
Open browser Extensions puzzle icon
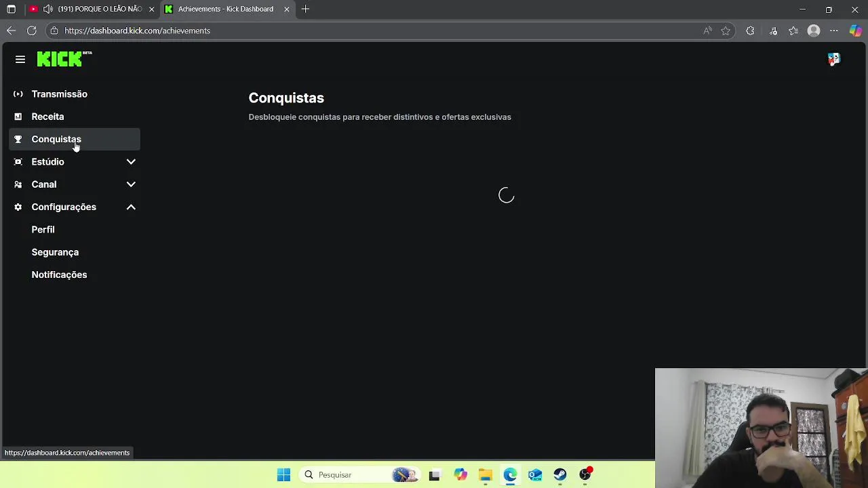tap(750, 30)
